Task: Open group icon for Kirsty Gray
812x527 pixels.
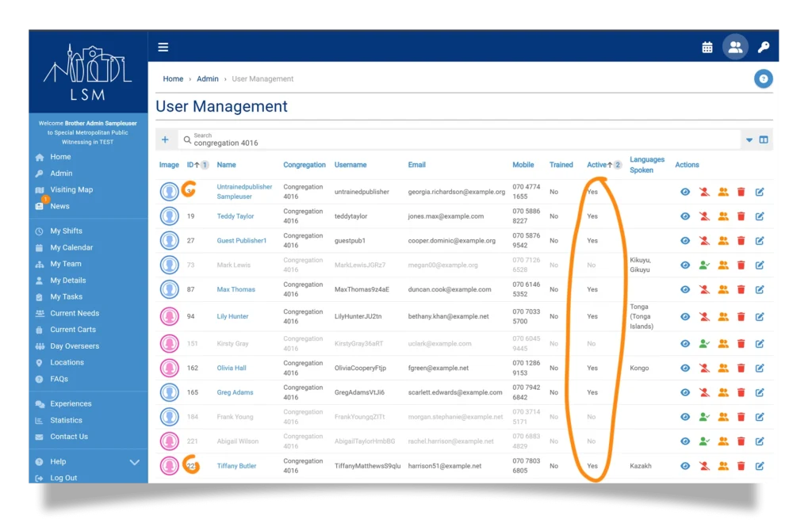Action: [723, 344]
